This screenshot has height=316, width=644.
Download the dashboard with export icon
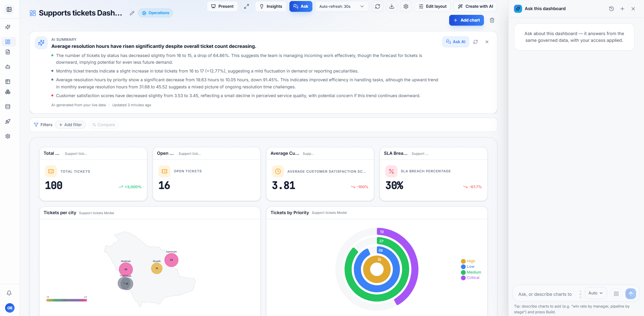[392, 6]
